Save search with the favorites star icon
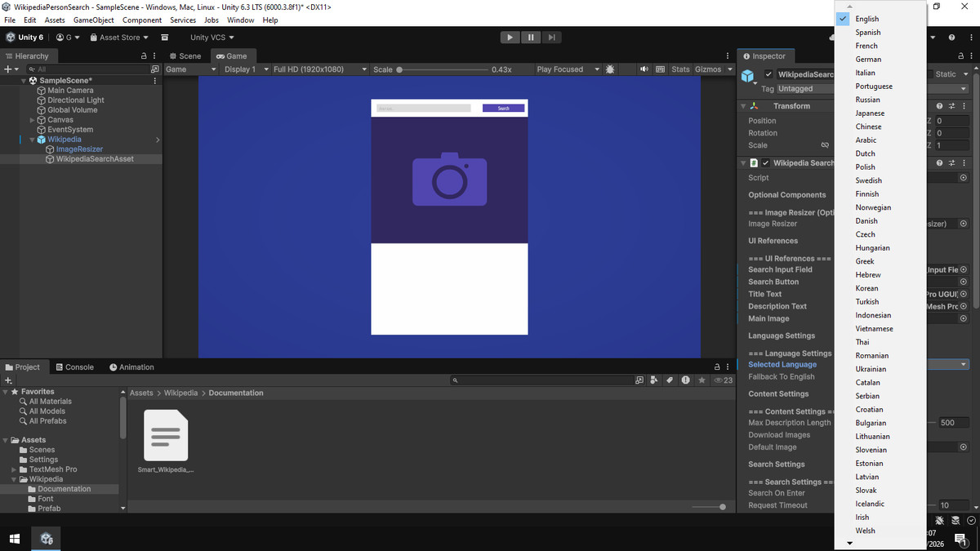 click(702, 380)
